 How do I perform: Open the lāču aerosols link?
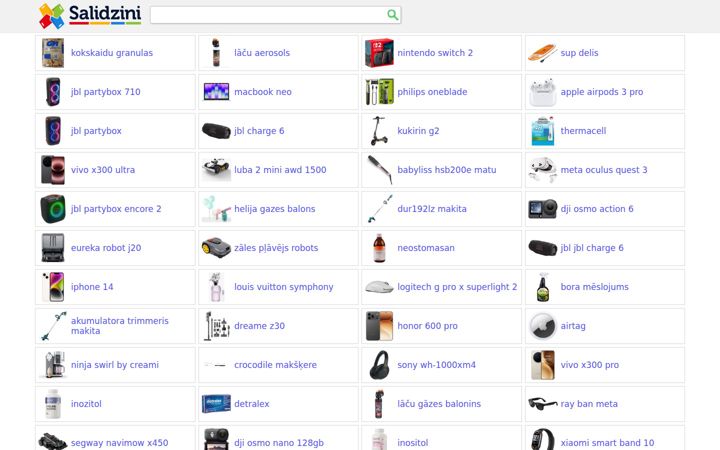pyautogui.click(x=262, y=53)
